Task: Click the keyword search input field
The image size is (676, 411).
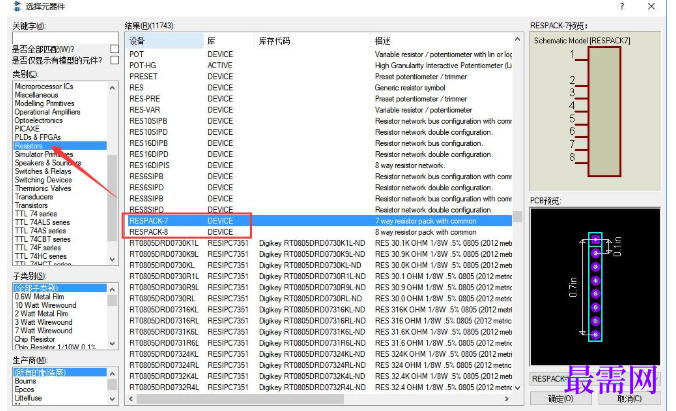Action: pos(65,38)
